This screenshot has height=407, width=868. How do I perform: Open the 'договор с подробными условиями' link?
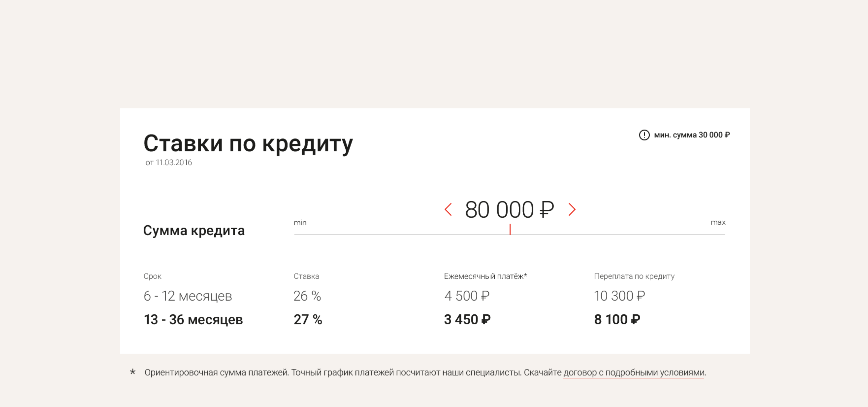tap(633, 372)
